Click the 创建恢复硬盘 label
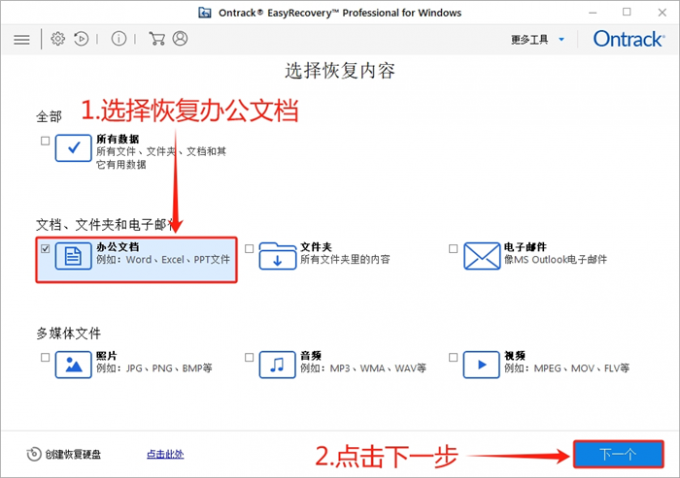 (73, 454)
